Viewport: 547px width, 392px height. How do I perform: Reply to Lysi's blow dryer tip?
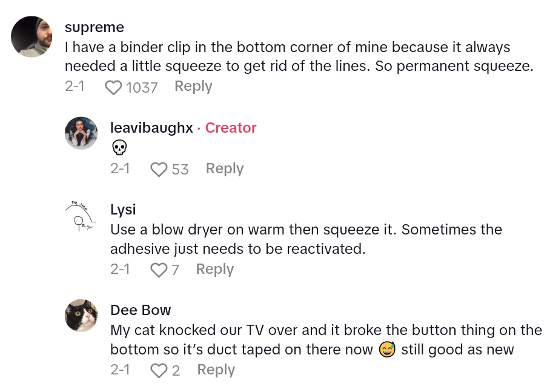click(214, 269)
